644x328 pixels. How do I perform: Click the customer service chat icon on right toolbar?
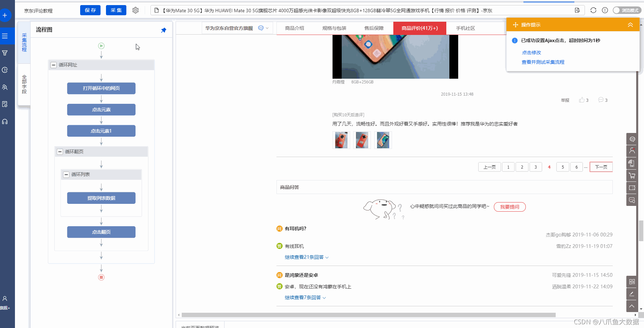[x=632, y=139]
